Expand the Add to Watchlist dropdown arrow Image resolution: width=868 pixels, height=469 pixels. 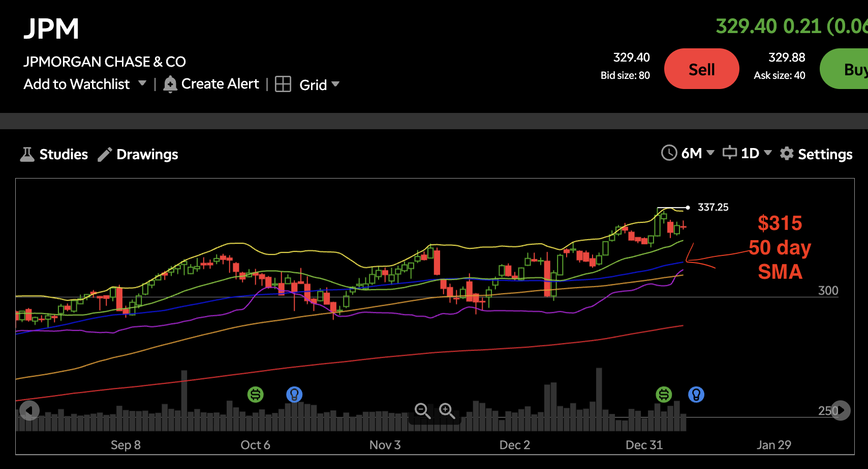click(x=142, y=83)
